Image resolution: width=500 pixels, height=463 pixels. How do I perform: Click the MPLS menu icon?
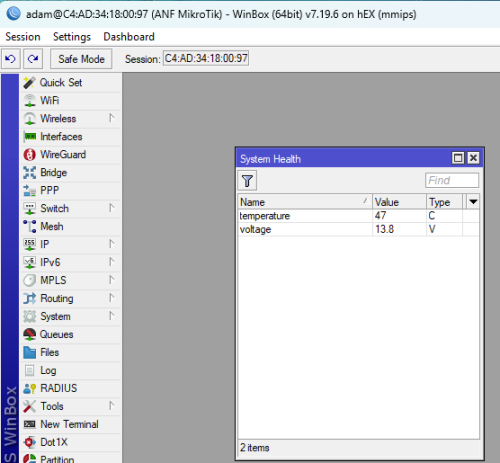pyautogui.click(x=29, y=281)
